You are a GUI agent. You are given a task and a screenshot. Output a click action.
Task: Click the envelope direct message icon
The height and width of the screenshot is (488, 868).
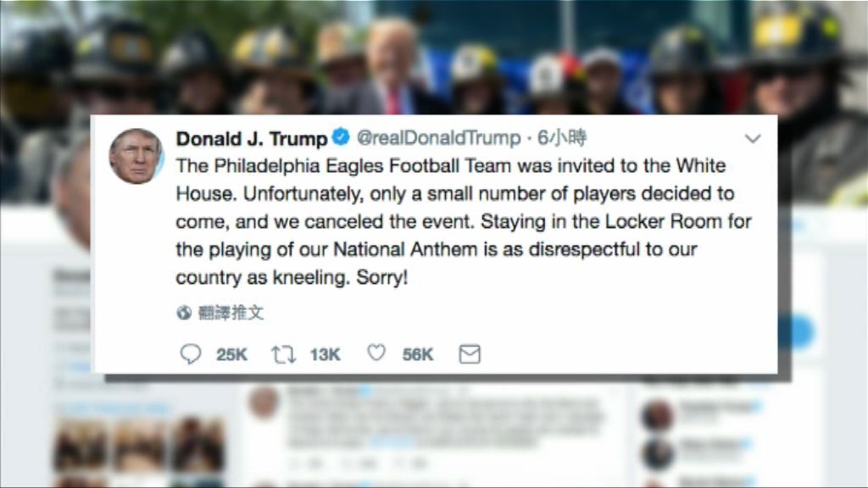point(470,354)
